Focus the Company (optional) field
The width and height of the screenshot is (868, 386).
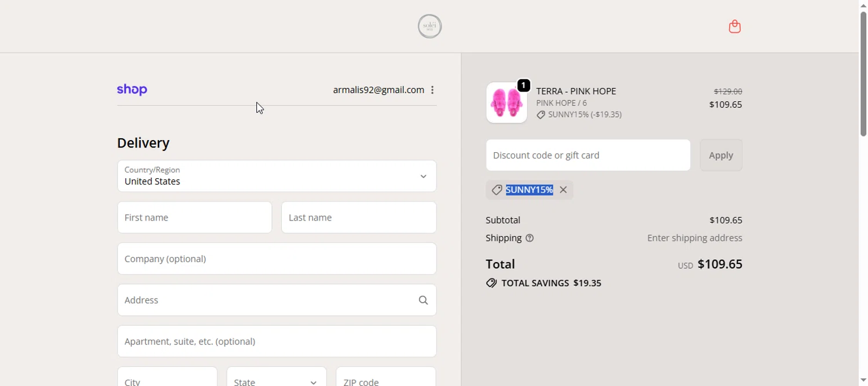[x=277, y=259]
